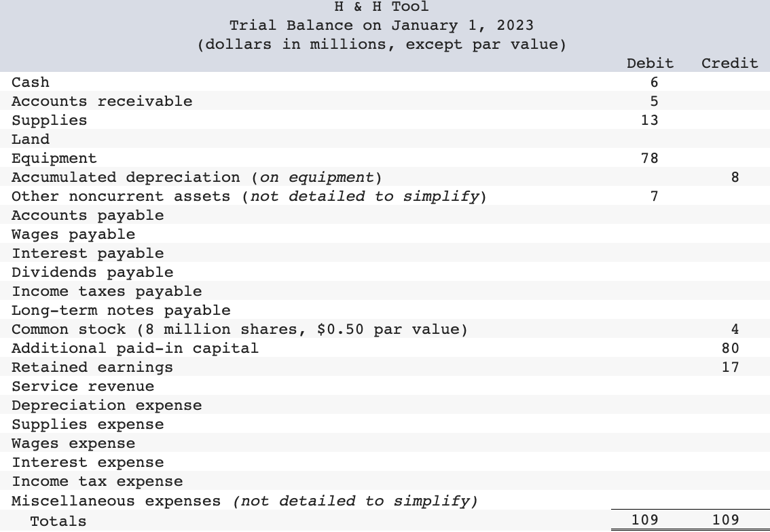Select the Supplies row
Image resolution: width=770 pixels, height=532 pixels.
tap(48, 119)
